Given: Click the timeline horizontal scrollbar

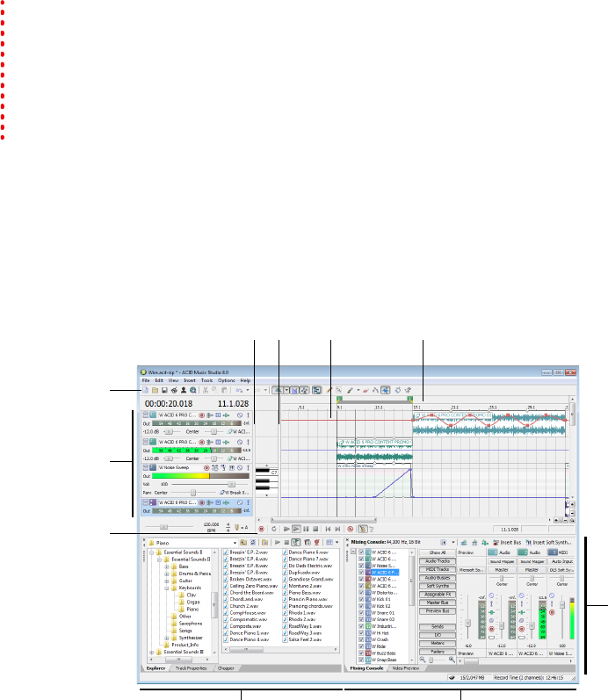Looking at the screenshot, I should pos(324,520).
